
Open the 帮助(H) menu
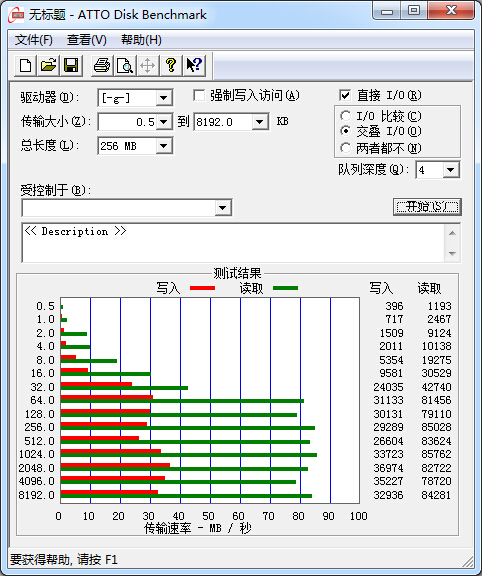click(x=141, y=40)
